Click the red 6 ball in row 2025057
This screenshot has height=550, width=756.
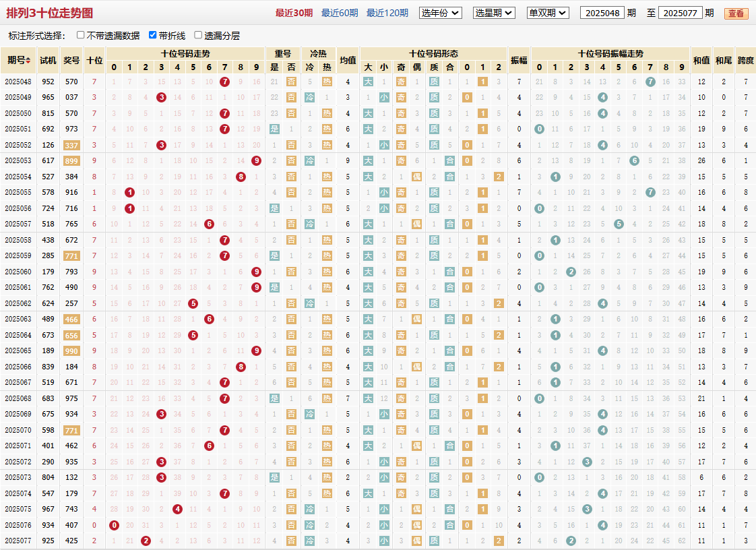(x=209, y=224)
